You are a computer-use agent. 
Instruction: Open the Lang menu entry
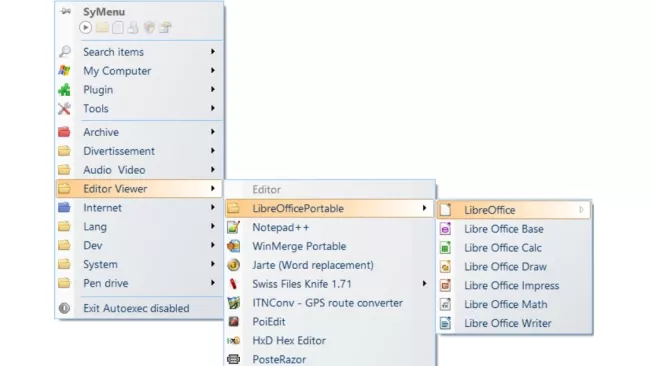139,226
